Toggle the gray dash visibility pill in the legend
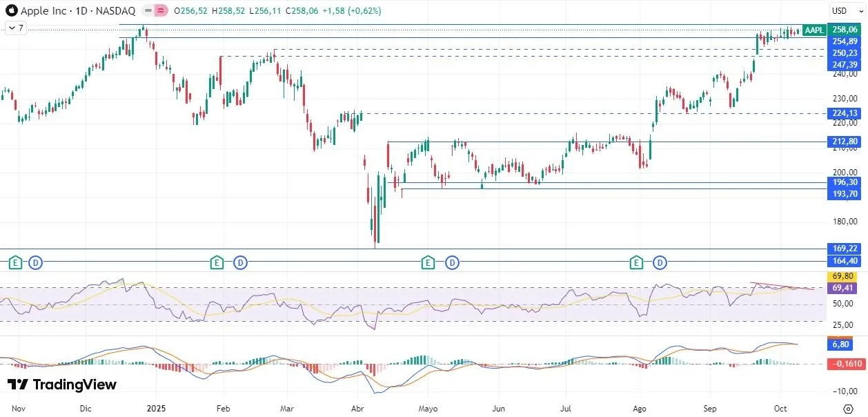This screenshot has height=417, width=868. pyautogui.click(x=147, y=11)
